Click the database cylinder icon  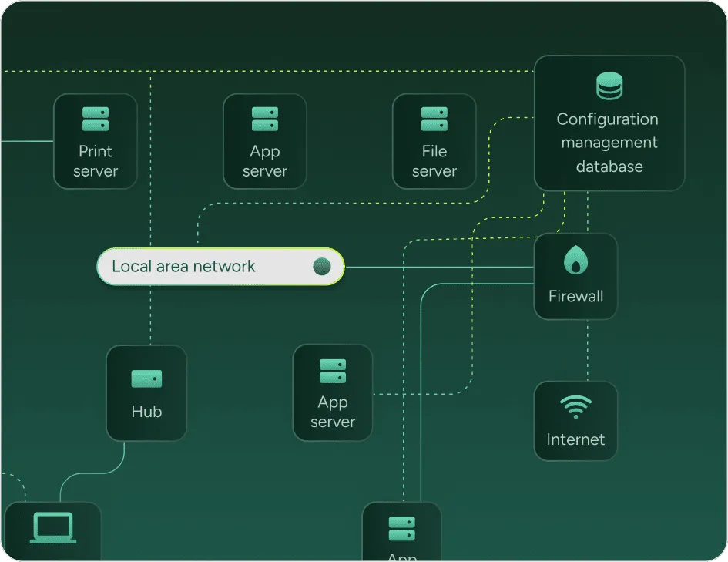pos(609,86)
